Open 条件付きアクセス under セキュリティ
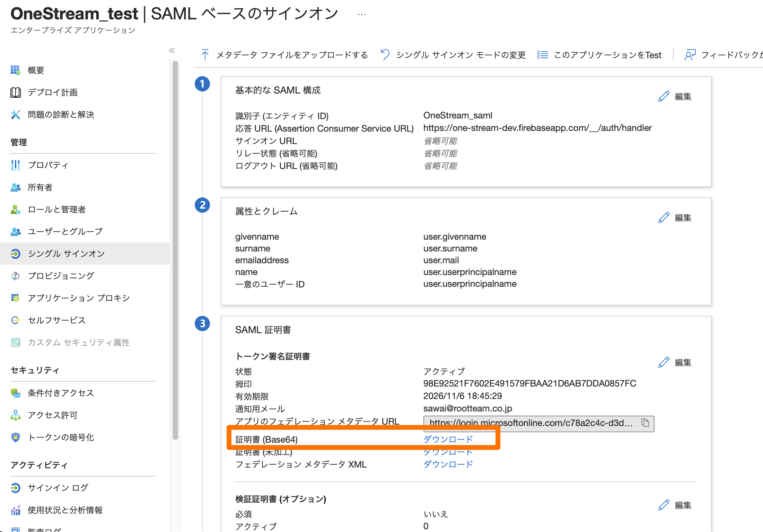This screenshot has height=532, width=763. click(x=61, y=393)
